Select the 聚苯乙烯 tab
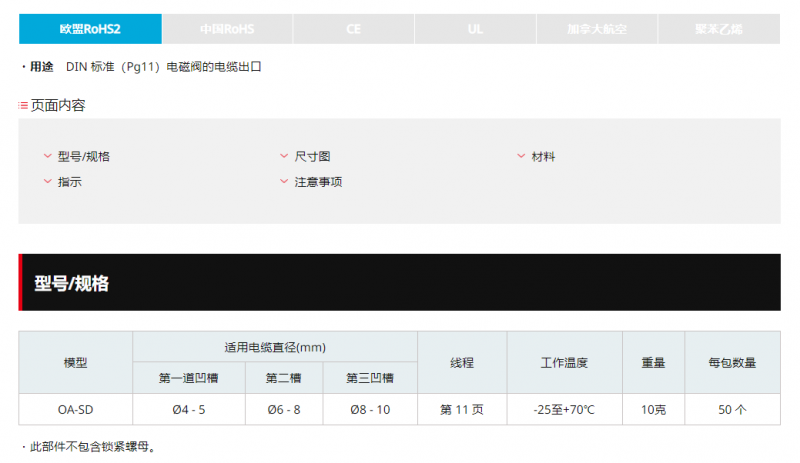The height and width of the screenshot is (463, 800). (719, 29)
